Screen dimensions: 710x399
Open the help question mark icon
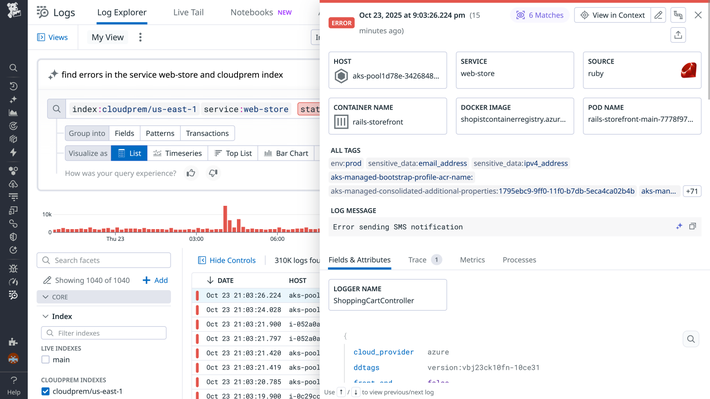[14, 380]
